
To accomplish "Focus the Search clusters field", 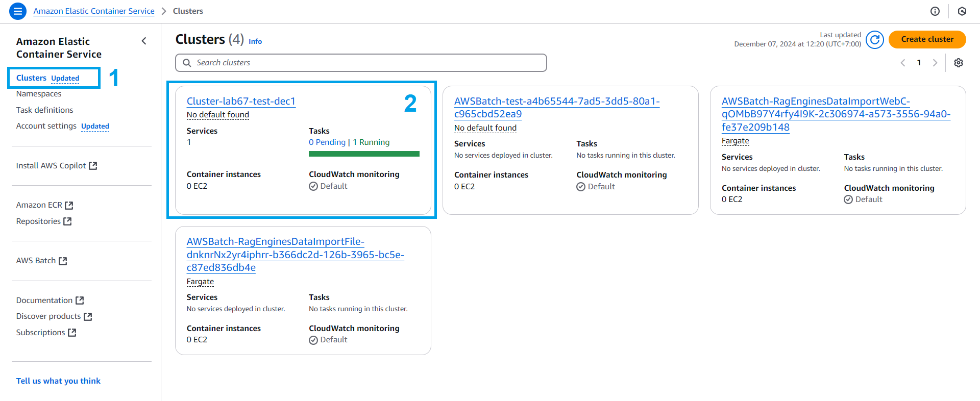I will click(361, 63).
